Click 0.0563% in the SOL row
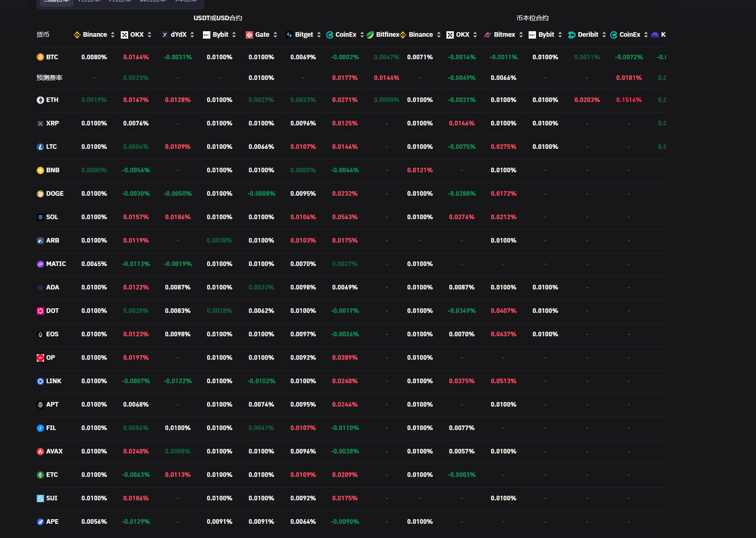This screenshot has width=756, height=538. click(x=345, y=217)
